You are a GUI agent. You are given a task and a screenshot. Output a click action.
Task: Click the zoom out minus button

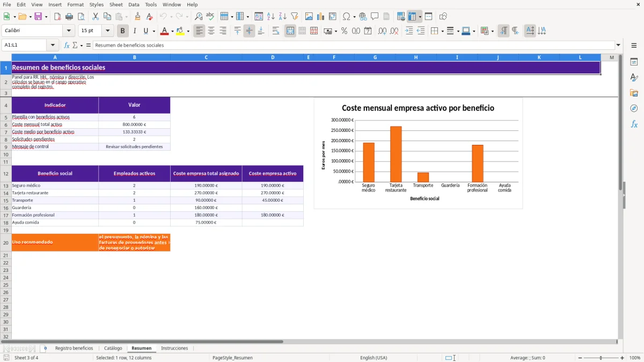pyautogui.click(x=580, y=358)
